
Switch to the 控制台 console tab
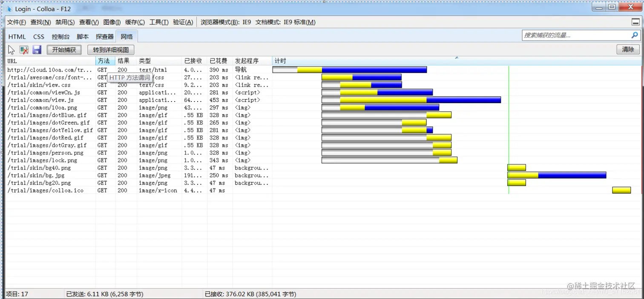pos(60,37)
